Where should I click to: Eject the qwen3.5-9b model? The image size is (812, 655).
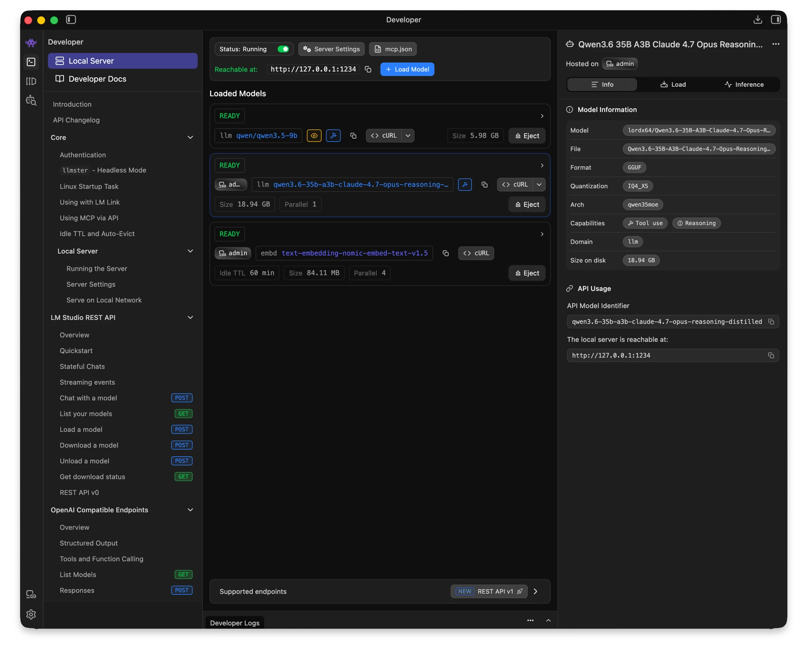coord(527,136)
